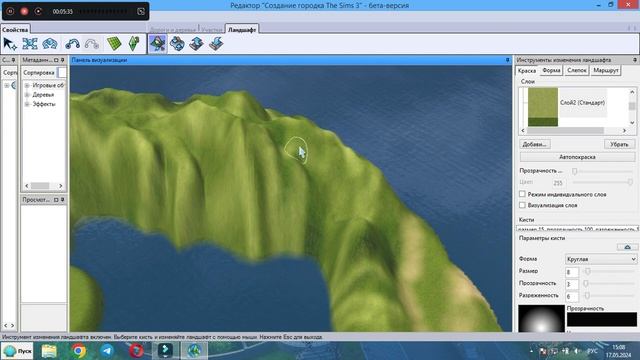
Task: Expand the Деревья tree node
Action: (27, 95)
